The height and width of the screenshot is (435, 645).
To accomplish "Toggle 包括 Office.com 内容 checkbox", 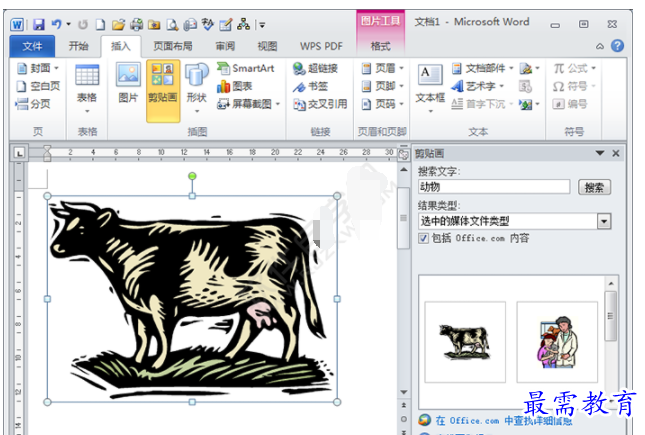I will tap(423, 238).
